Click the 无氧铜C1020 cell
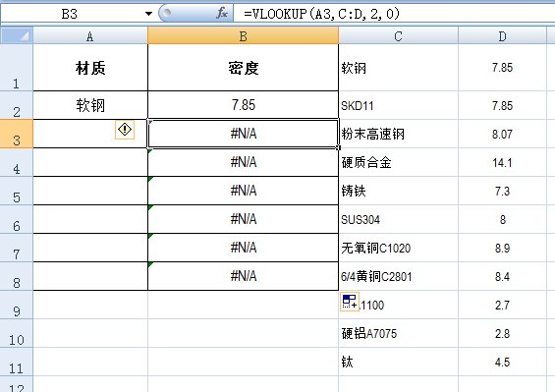 click(x=398, y=248)
